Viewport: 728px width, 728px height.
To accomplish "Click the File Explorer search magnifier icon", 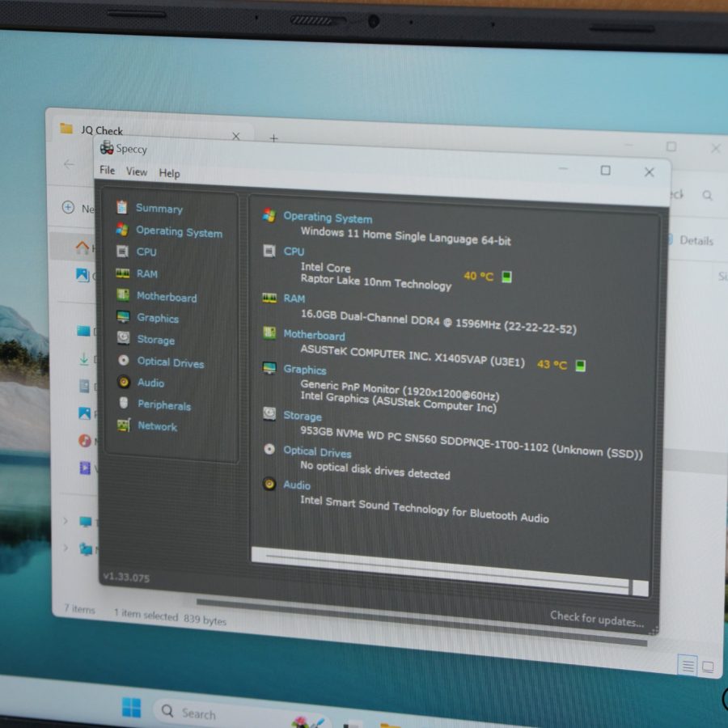I will [707, 195].
